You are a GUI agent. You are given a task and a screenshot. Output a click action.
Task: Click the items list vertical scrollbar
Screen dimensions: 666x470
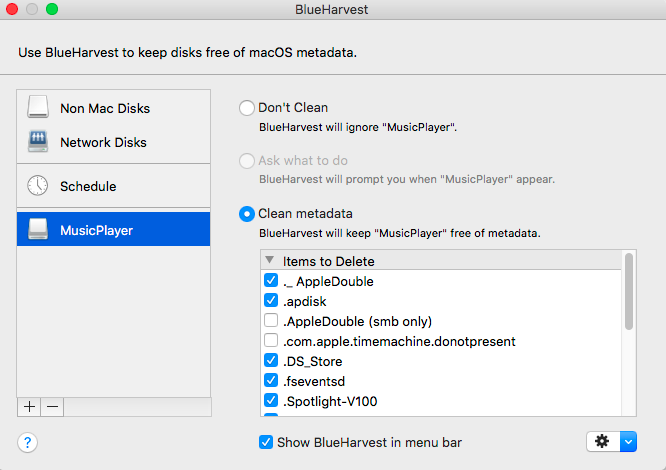(629, 291)
